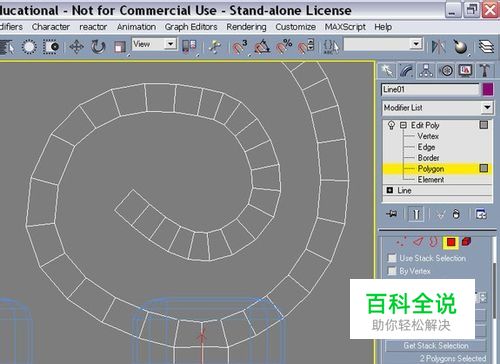The image size is (500, 364).
Task: Click the Make Unique icon
Action: [441, 214]
